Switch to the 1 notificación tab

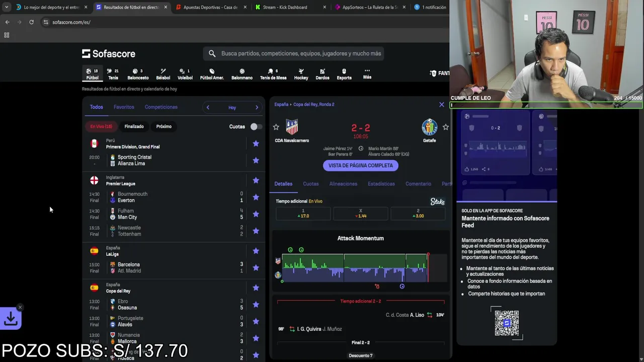pos(430,7)
